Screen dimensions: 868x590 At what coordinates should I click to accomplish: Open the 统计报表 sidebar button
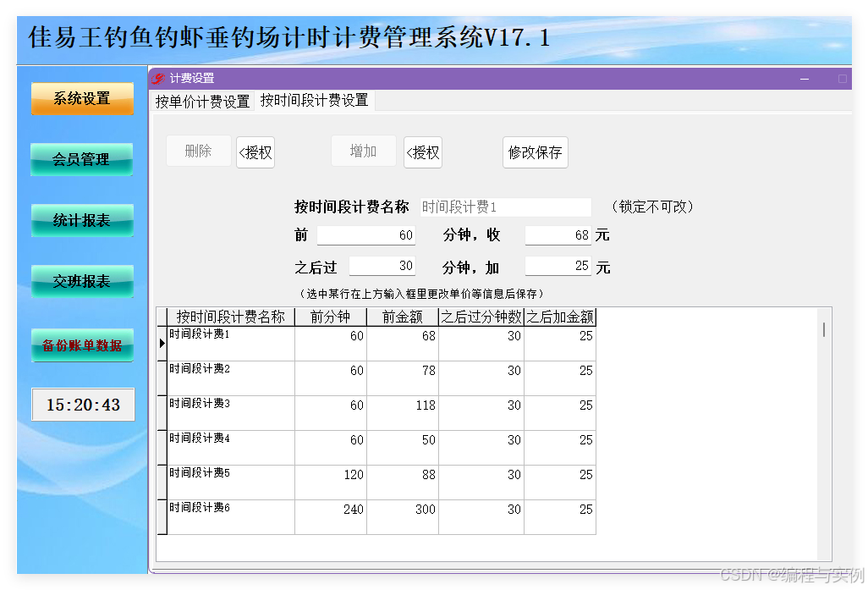82,220
